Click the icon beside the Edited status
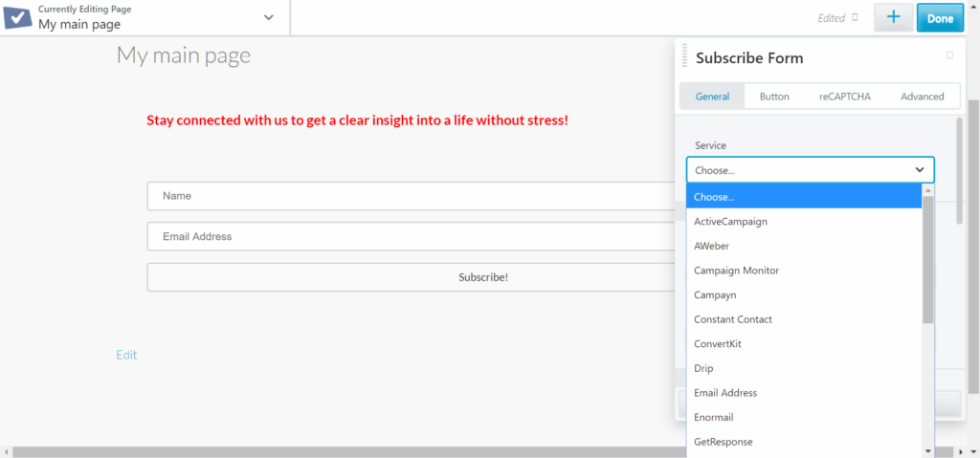980x458 pixels. 855,17
